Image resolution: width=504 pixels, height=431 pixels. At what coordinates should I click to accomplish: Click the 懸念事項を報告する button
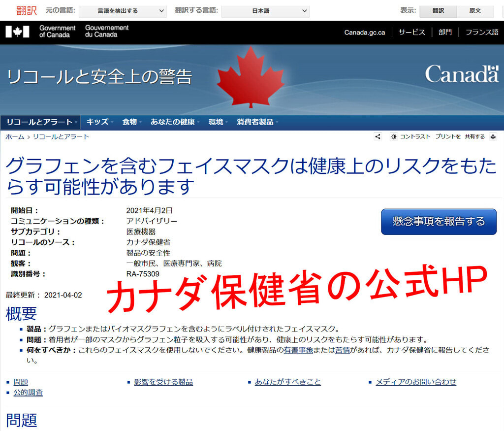(x=439, y=222)
